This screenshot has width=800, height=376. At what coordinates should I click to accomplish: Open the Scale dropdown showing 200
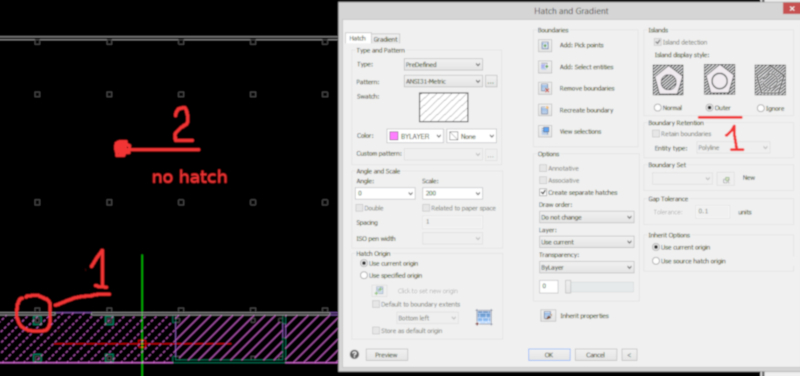click(x=453, y=193)
